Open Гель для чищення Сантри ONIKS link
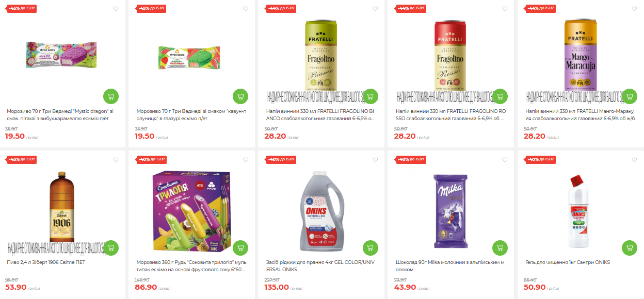The image size is (644, 299). click(568, 262)
